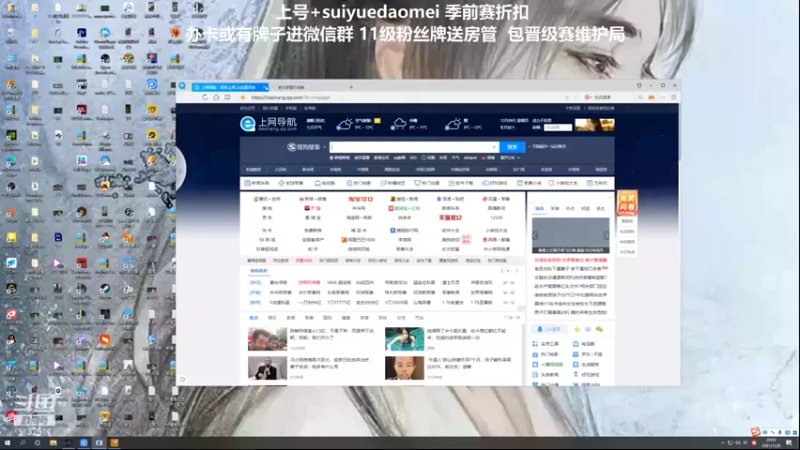Open the Windows Start menu

tap(7, 443)
